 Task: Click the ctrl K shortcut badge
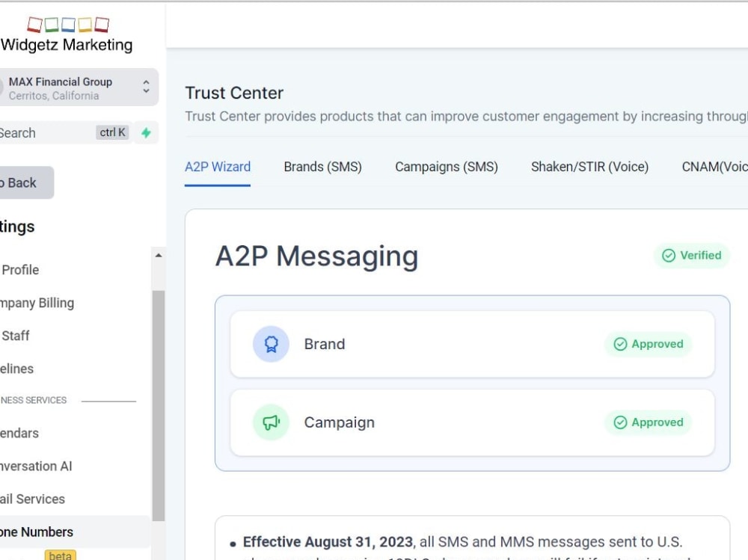[113, 132]
